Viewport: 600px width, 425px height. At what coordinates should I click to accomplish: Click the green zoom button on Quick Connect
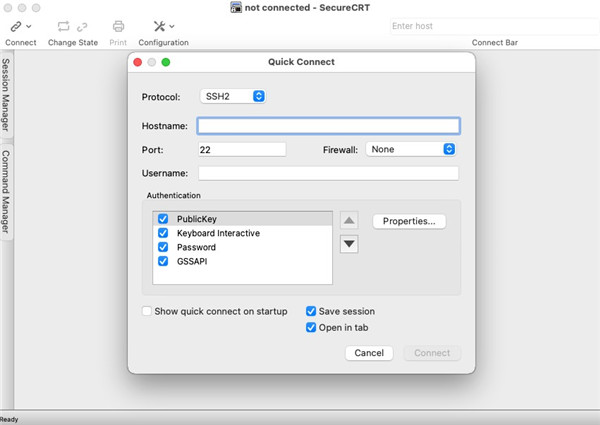pos(166,62)
